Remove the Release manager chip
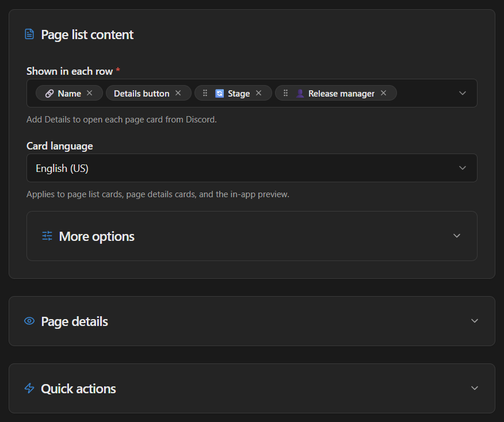Screen dimensions: 504x422 point(383,93)
